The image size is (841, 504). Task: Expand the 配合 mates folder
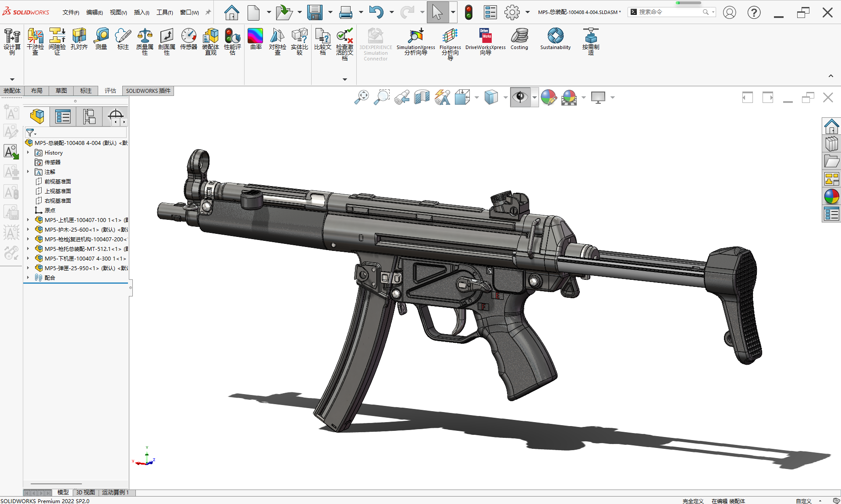[x=28, y=278]
